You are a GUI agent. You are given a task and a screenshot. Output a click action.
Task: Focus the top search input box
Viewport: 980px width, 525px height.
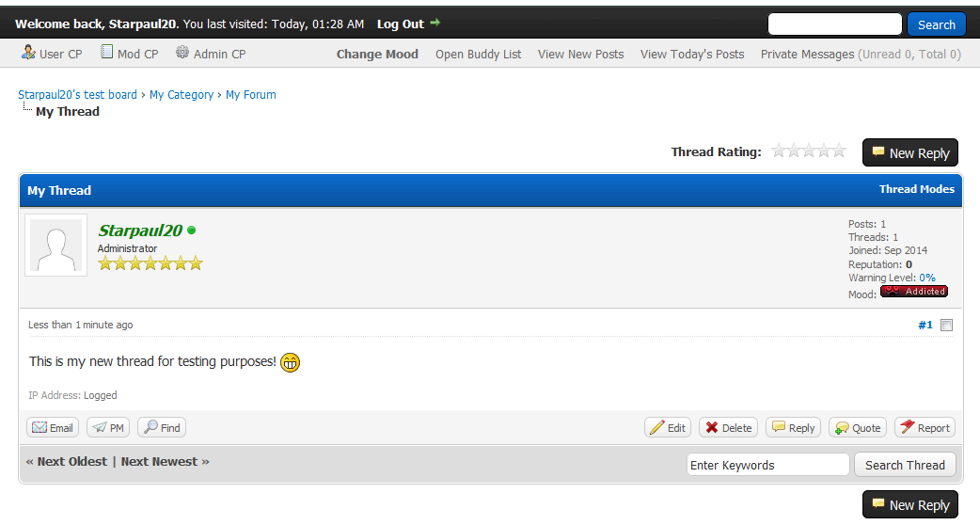pos(834,24)
